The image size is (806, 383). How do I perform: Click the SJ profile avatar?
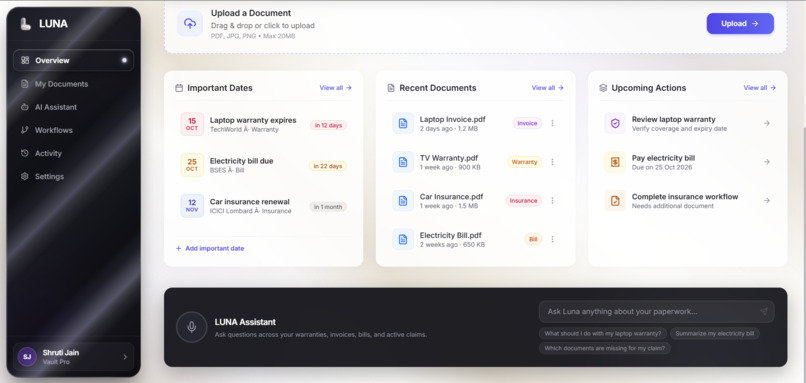pos(27,357)
